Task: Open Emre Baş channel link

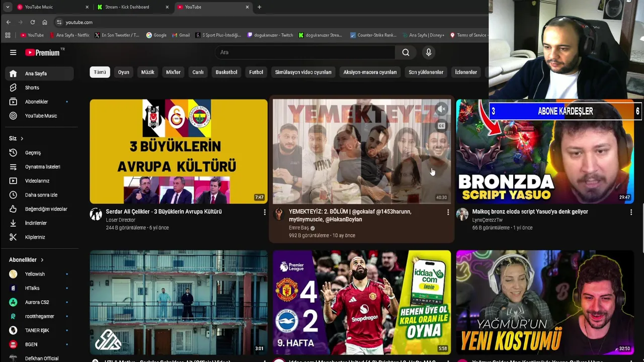Action: pos(299,228)
